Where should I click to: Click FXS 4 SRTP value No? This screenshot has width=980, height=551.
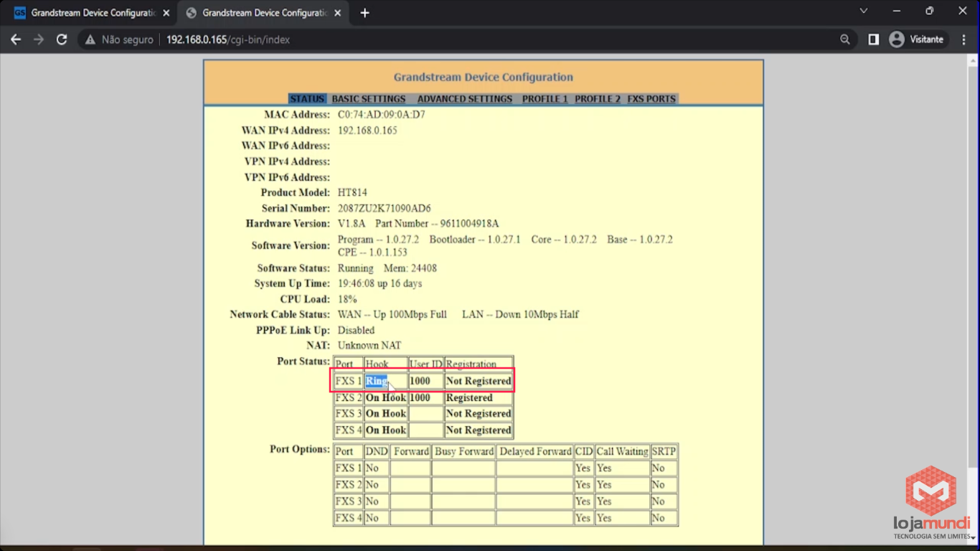click(659, 518)
